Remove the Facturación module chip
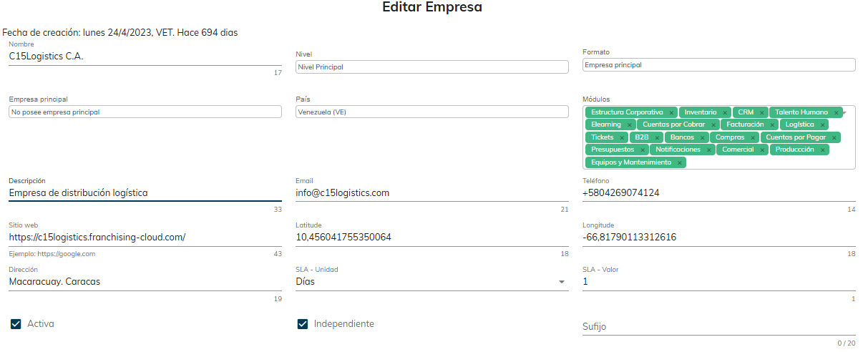This screenshot has width=868, height=352. click(772, 125)
